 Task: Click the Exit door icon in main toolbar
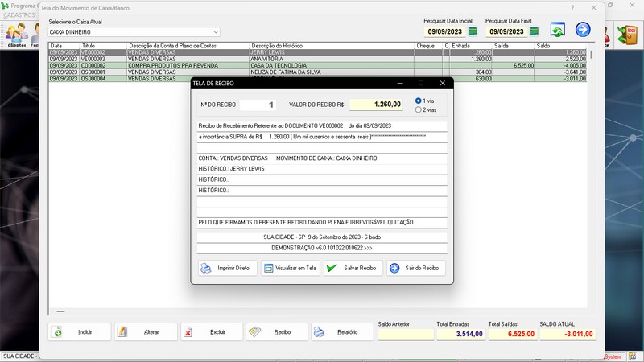(x=628, y=35)
